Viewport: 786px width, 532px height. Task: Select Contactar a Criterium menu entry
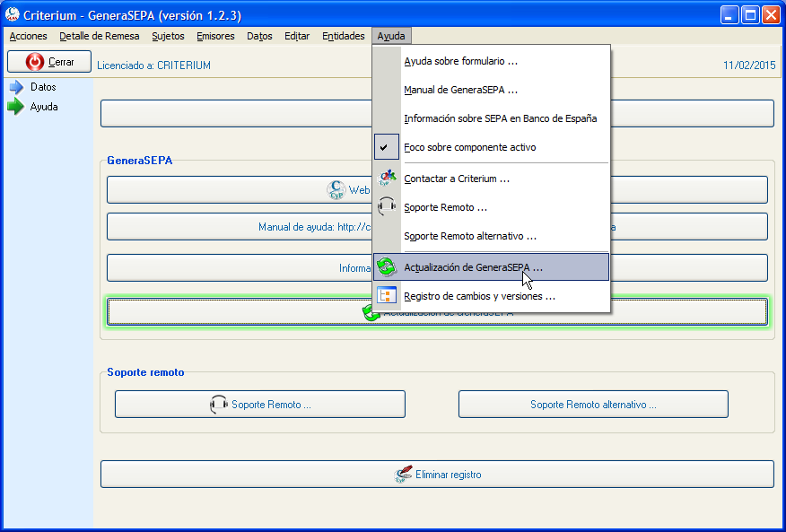pos(492,179)
